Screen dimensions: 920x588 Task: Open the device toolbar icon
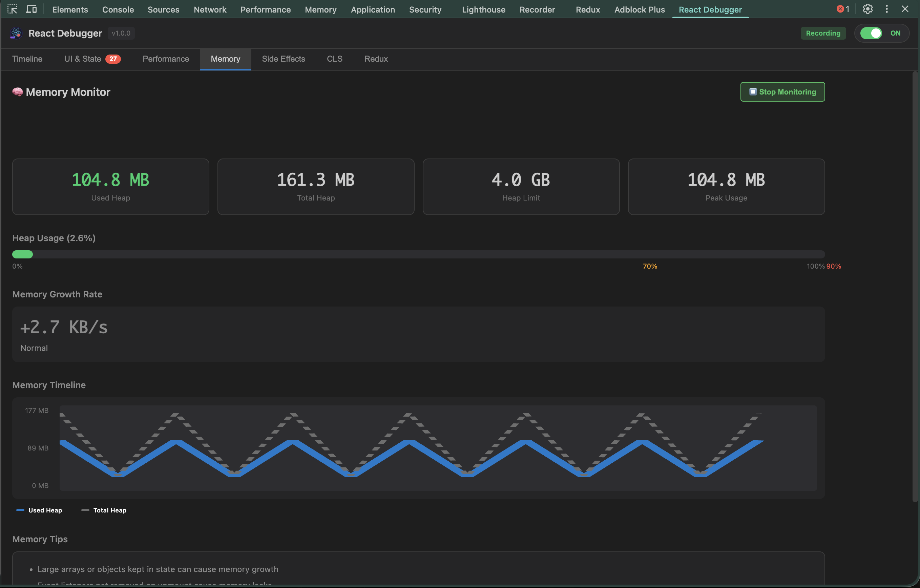[31, 9]
